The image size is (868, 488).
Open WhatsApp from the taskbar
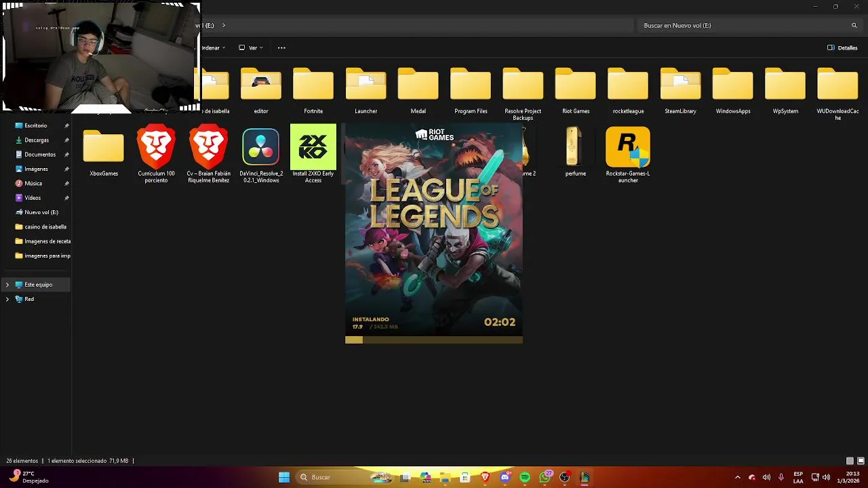click(545, 477)
